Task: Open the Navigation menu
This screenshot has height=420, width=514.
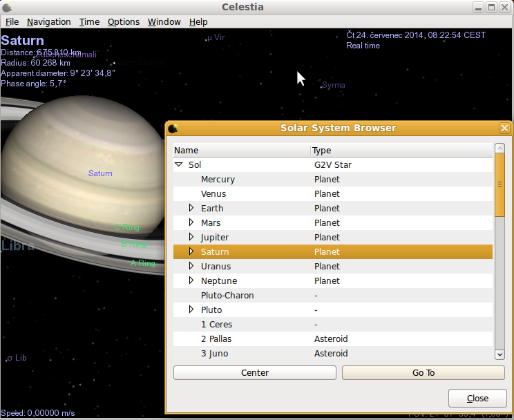Action: [48, 22]
